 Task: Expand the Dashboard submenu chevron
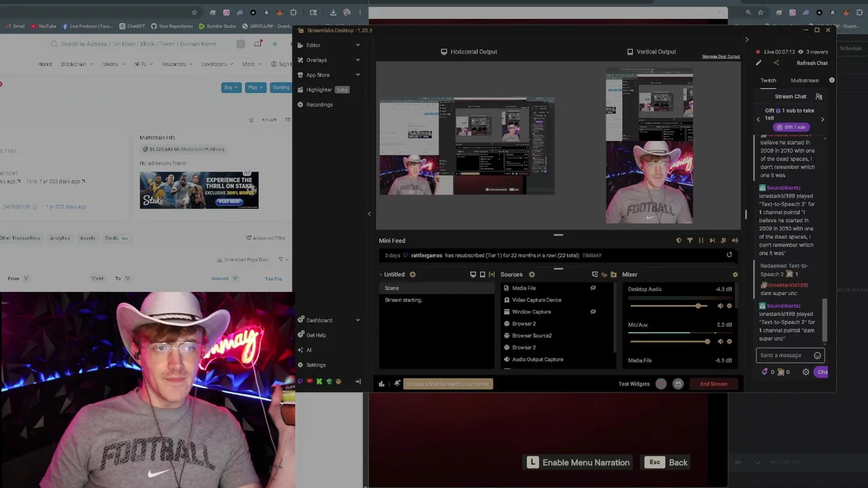click(x=357, y=320)
